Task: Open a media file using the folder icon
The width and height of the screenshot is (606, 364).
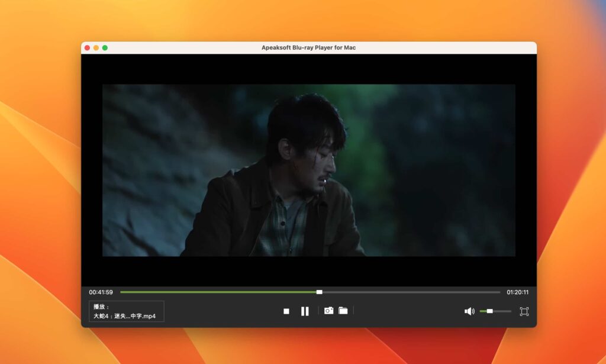Action: [343, 310]
